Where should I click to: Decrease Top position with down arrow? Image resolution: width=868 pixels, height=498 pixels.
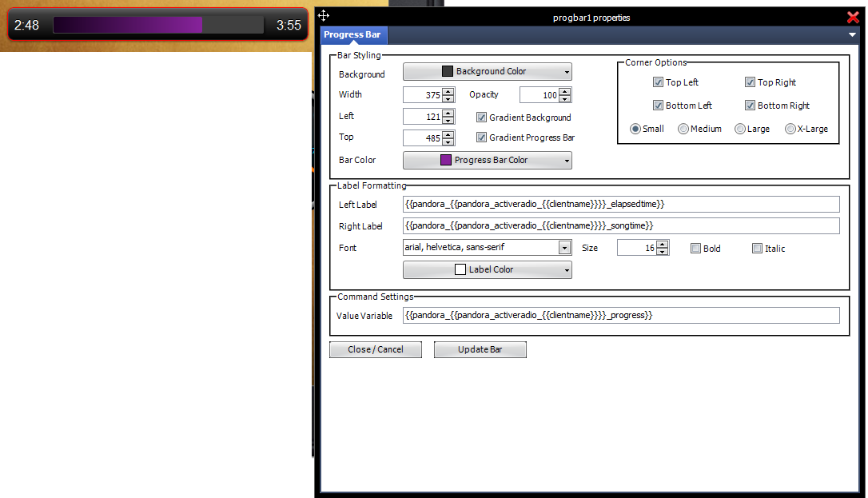click(x=448, y=141)
